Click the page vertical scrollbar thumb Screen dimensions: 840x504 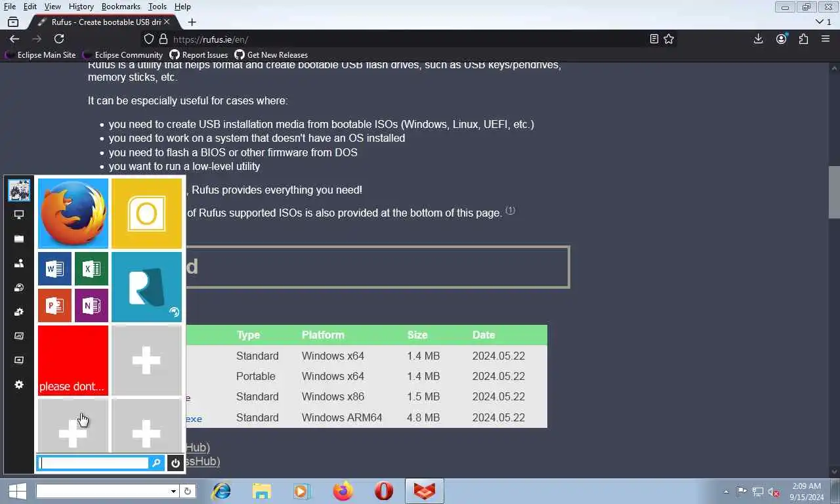pos(834,192)
